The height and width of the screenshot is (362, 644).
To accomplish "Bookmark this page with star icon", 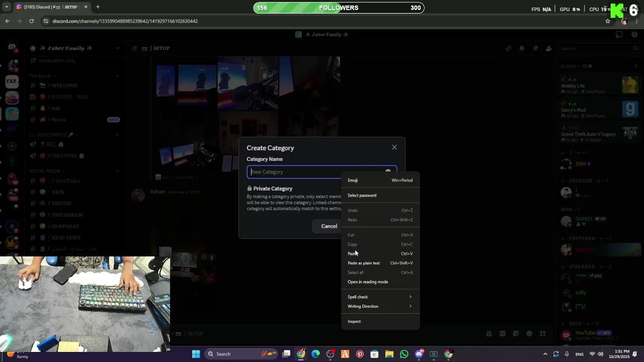I will (608, 21).
